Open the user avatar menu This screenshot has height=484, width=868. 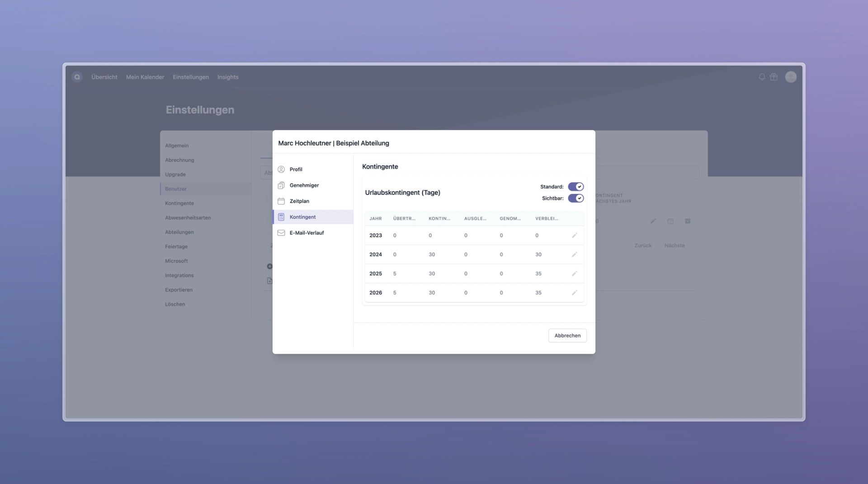coord(791,77)
